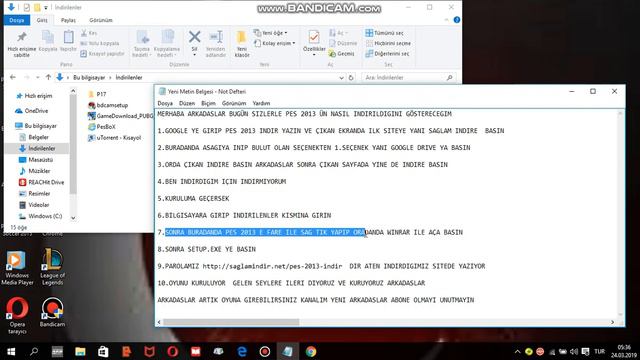Select 'Hızlı erişim' in the navigation pane
The width and height of the screenshot is (640, 360).
[34, 96]
